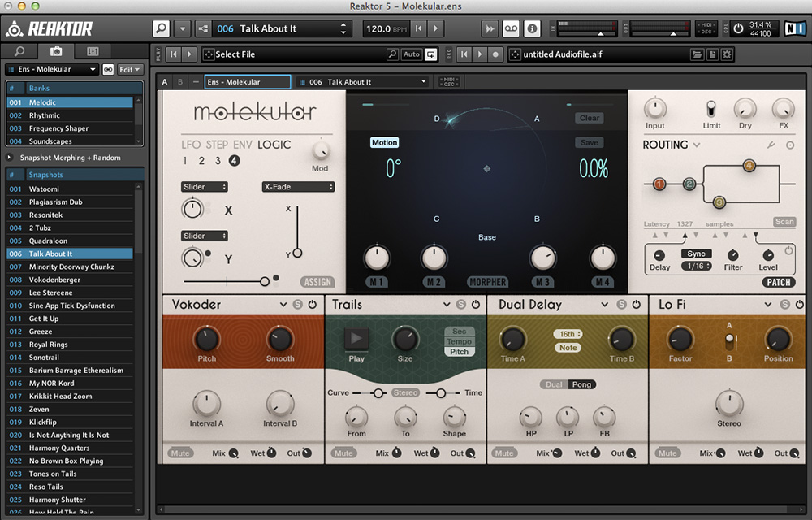Click the tape recorder icon in the toolbar
Viewport: 812px width, 520px height.
(x=512, y=28)
